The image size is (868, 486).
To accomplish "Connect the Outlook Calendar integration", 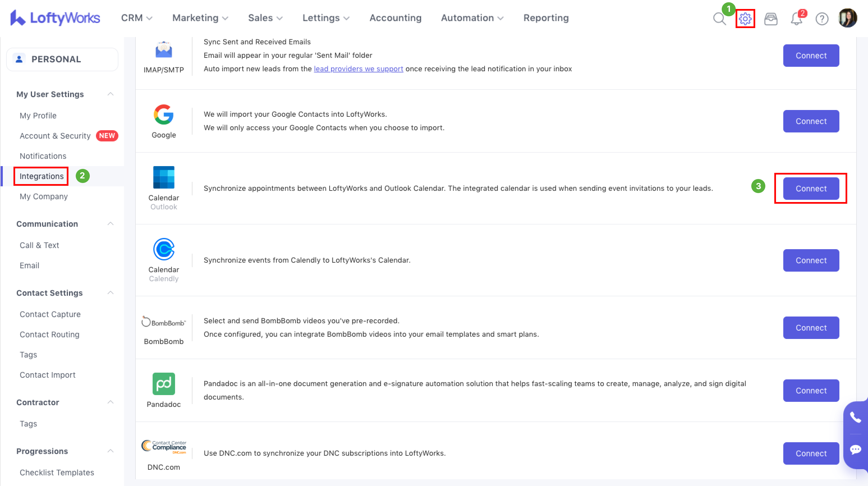I will [x=811, y=188].
